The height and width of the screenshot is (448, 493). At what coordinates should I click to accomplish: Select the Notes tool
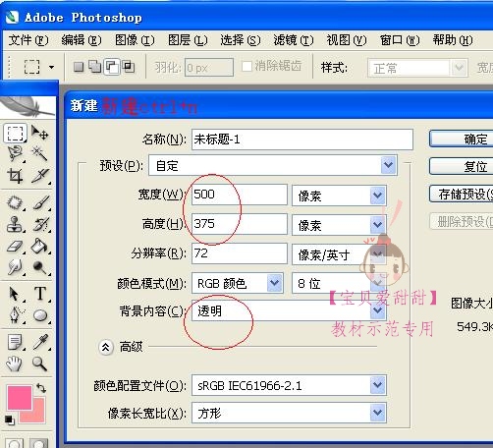click(x=15, y=342)
